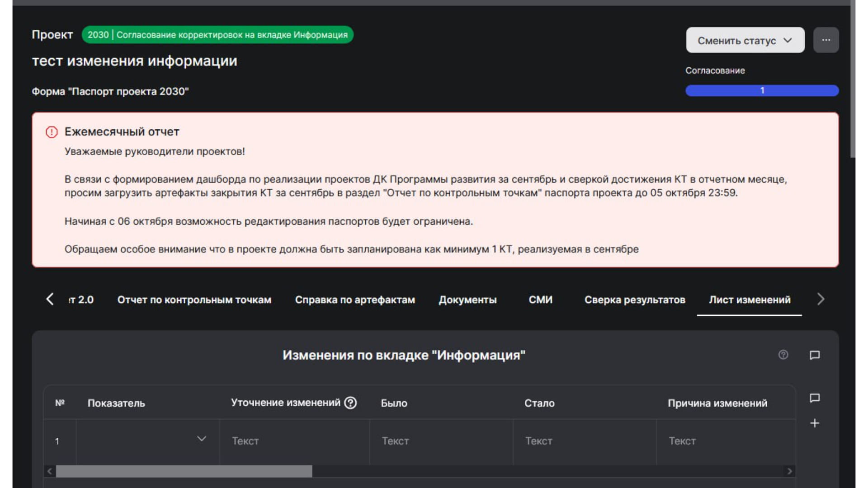Open the Сменить статус dropdown
The image size is (868, 488).
[x=745, y=40]
